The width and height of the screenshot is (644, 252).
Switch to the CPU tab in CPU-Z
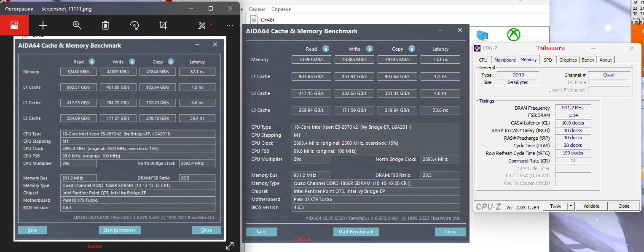coord(483,60)
